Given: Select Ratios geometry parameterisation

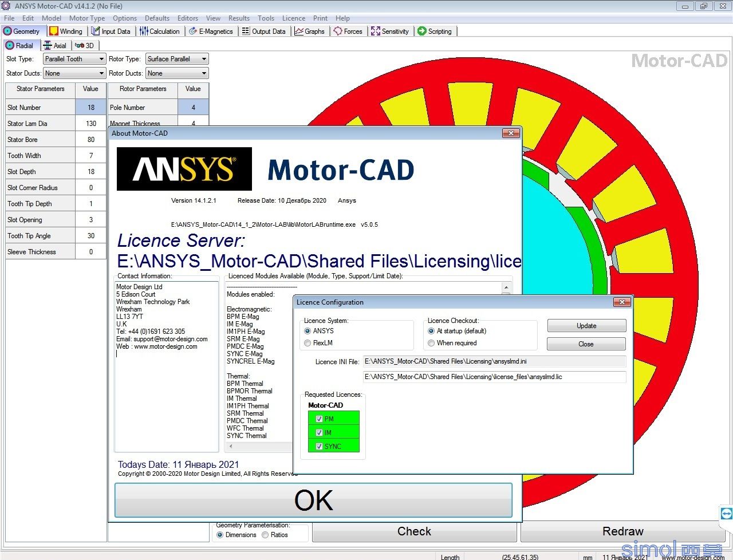Looking at the screenshot, I should click(x=265, y=535).
